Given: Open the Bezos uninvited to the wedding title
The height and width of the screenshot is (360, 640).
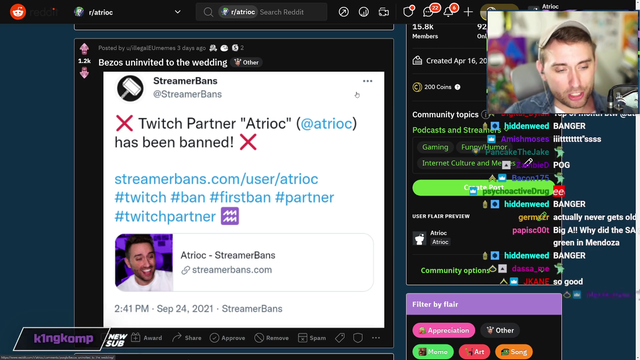Looking at the screenshot, I should point(162,62).
